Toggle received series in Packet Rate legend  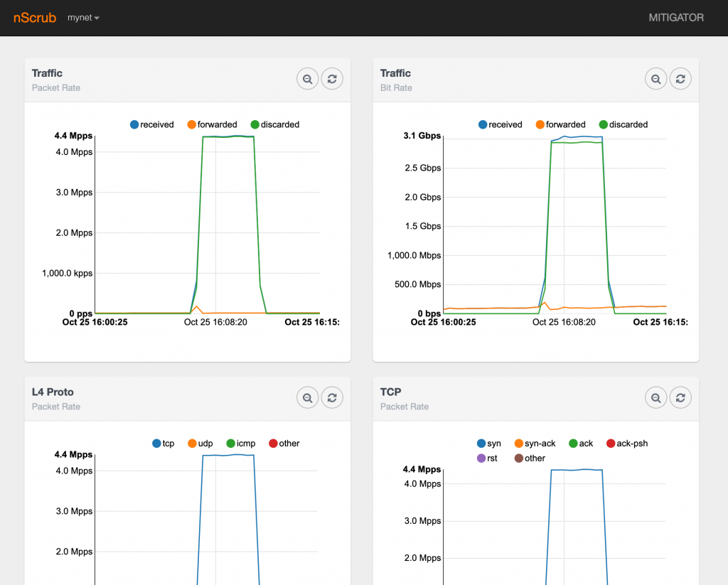coord(152,124)
